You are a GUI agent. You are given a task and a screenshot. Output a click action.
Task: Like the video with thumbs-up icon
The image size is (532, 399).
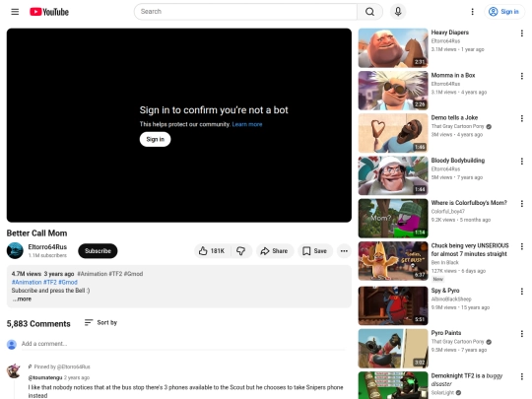pos(212,251)
